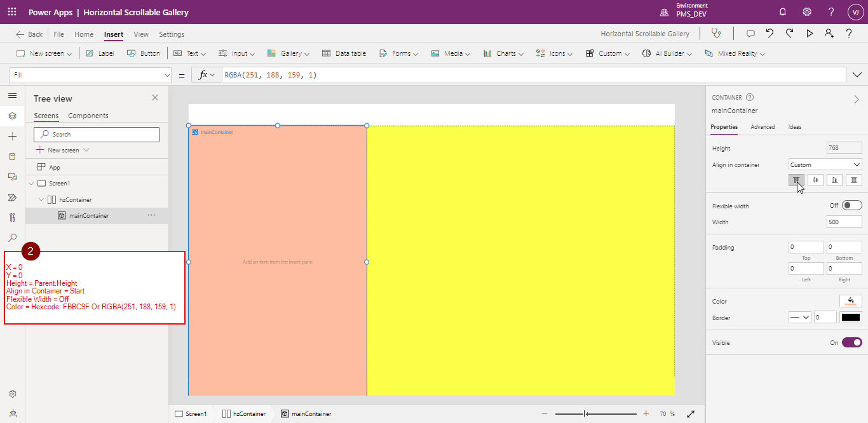Redo the last action
This screenshot has width=868, height=423.
pos(790,34)
